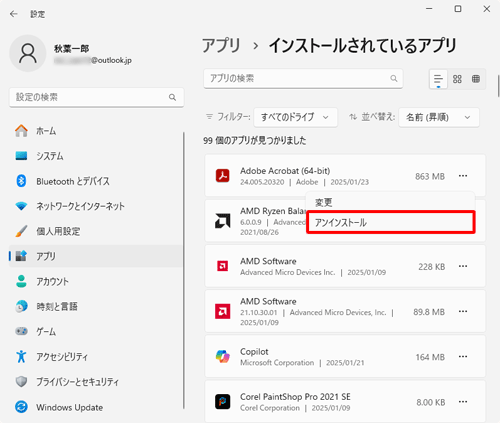Open the 名前 (昇順) sort dropdown
This screenshot has height=423, width=500.
(x=439, y=117)
